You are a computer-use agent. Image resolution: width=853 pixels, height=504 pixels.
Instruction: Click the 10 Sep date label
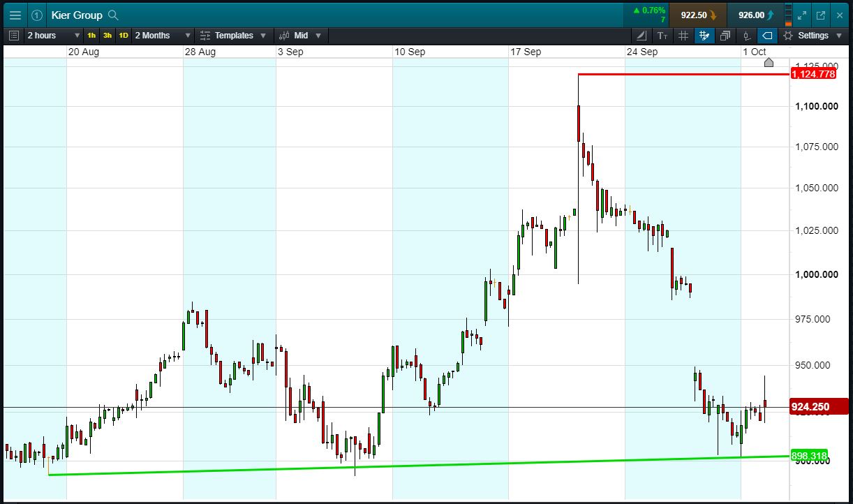409,52
